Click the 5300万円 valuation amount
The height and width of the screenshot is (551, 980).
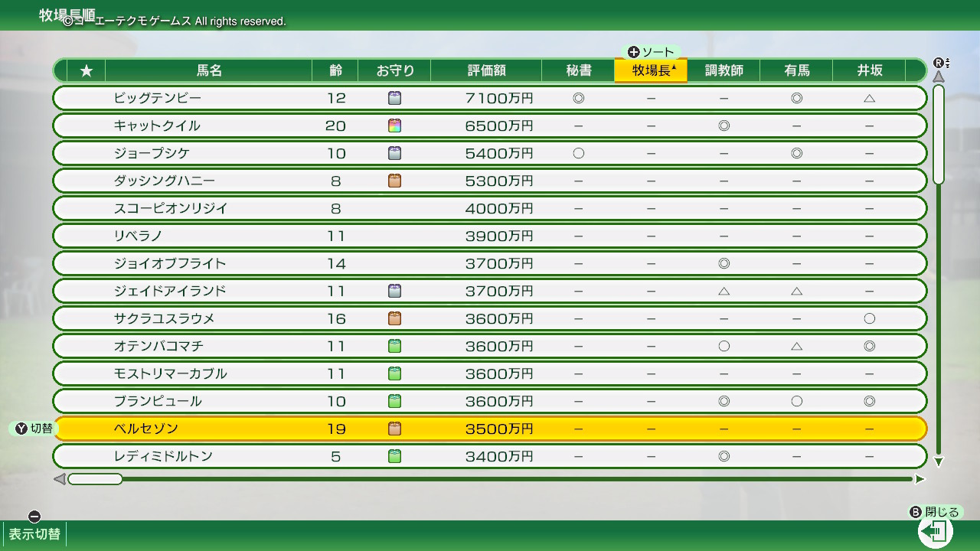[x=499, y=181]
